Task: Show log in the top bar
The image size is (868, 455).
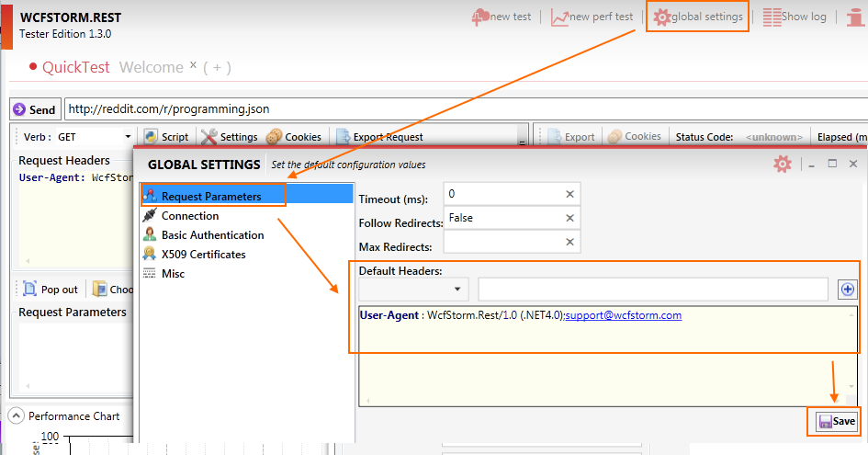Action: point(795,17)
